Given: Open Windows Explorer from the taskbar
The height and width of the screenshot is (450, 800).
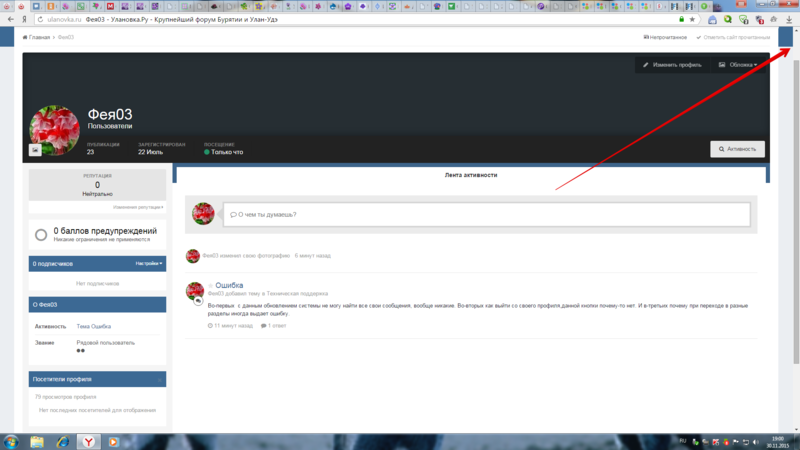Looking at the screenshot, I should tap(37, 442).
